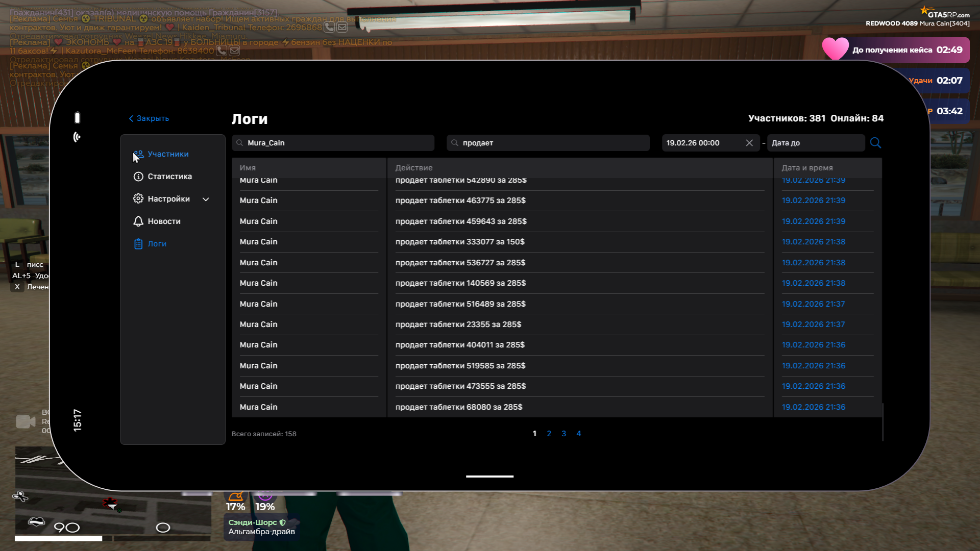Click the Статистика info icon

click(138, 177)
